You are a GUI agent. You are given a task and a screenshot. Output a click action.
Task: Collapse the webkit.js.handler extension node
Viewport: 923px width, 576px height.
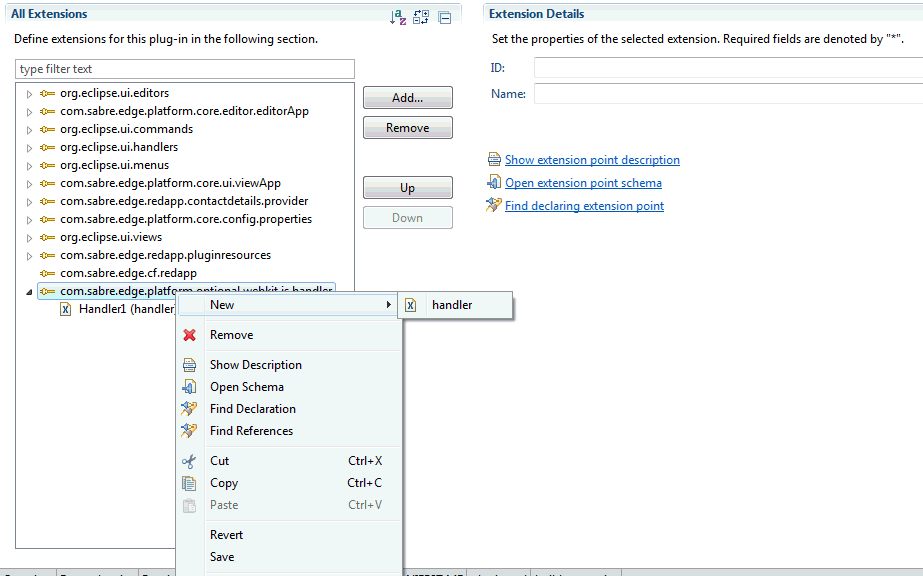[29, 292]
